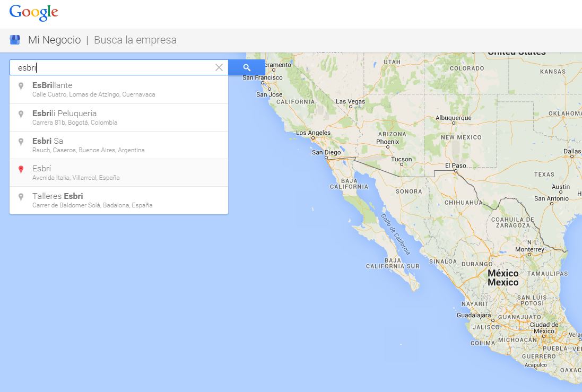Click the address Carrera 81b, Bogotá, Colombia
582x392 pixels.
tap(75, 122)
